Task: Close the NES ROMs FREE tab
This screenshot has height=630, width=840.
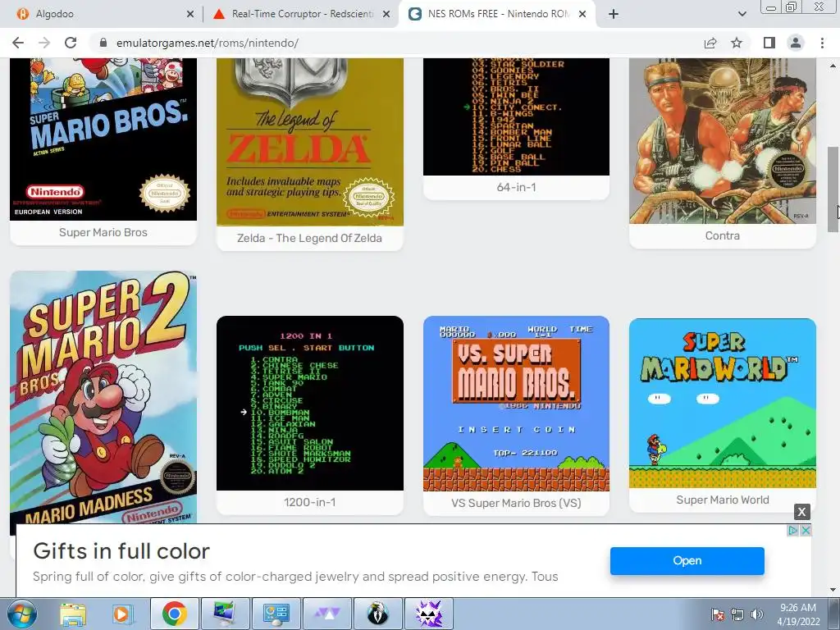Action: (x=582, y=14)
